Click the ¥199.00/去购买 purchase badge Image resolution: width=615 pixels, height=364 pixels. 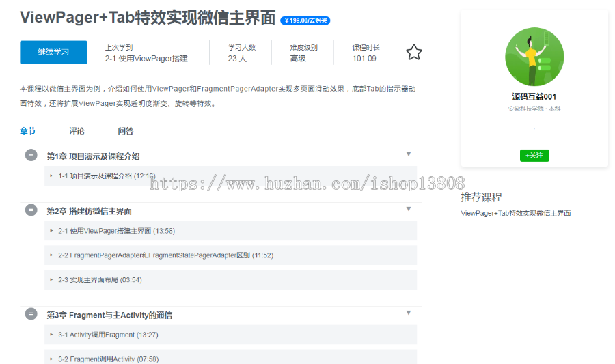click(x=305, y=20)
